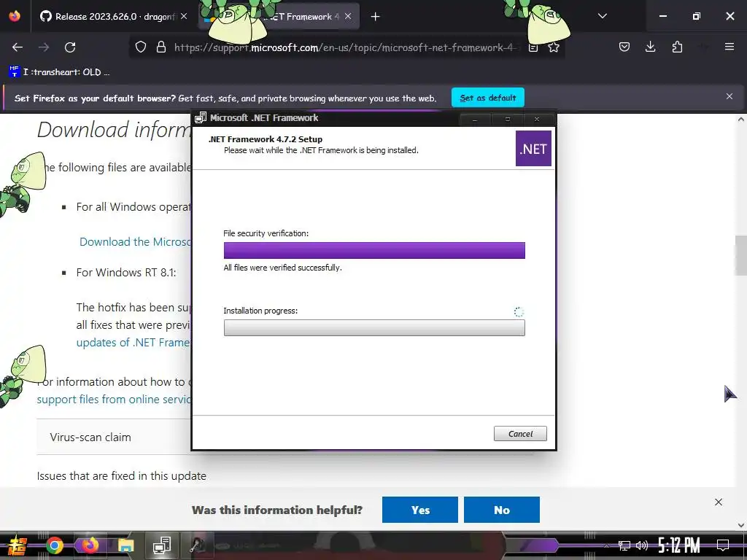Screen dimensions: 747x560
Task: Answer No to 'Was this information helpful?'
Action: 502,510
